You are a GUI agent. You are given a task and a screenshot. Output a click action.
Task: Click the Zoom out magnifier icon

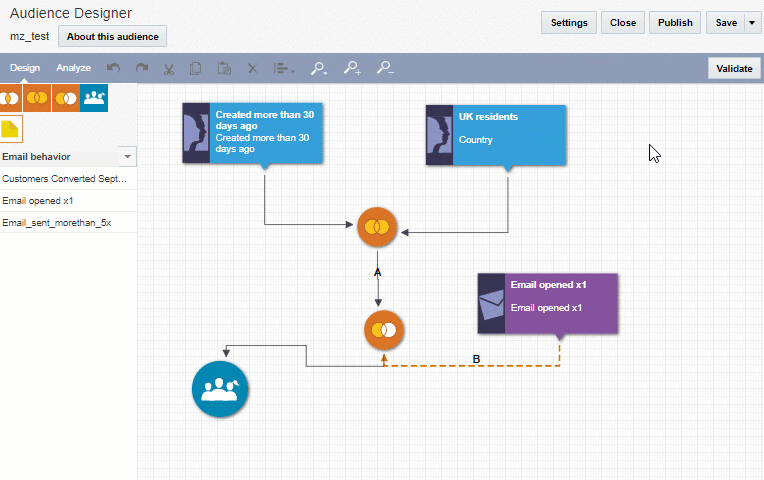[x=385, y=68]
